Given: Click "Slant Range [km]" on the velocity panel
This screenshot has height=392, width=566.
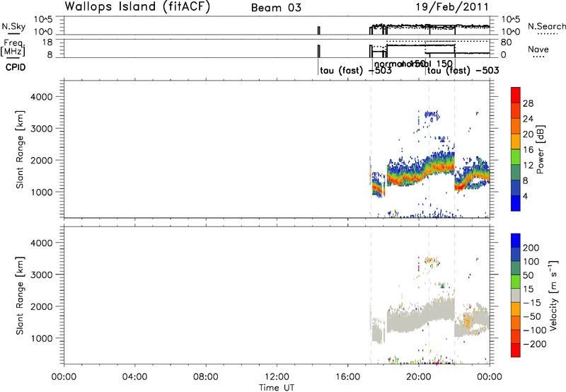Looking at the screenshot, I should tap(20, 296).
